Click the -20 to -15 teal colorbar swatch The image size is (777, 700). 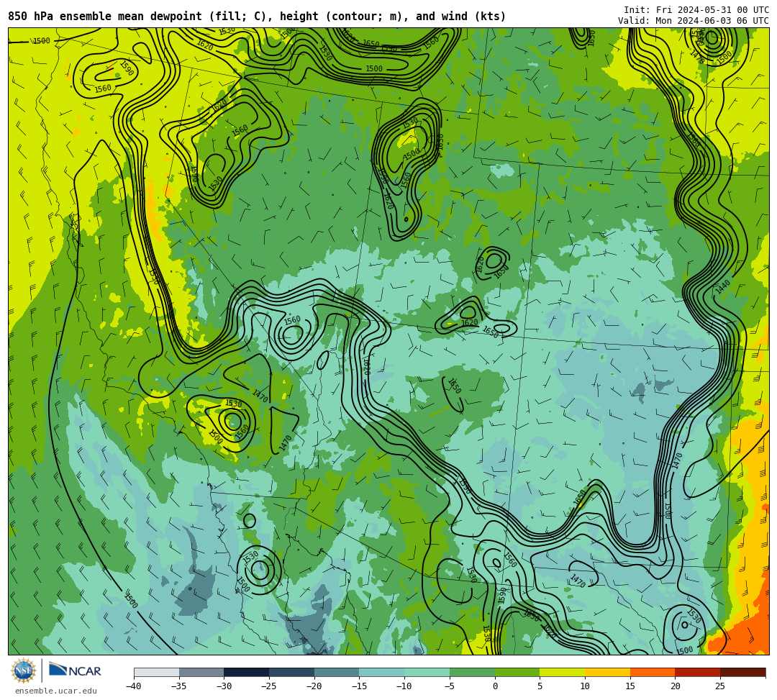click(x=337, y=672)
